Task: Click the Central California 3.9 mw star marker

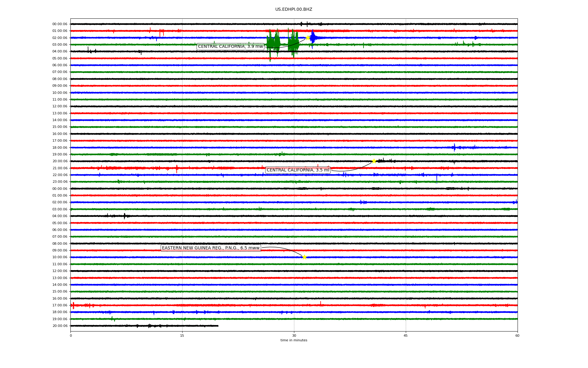Action: coord(307,38)
